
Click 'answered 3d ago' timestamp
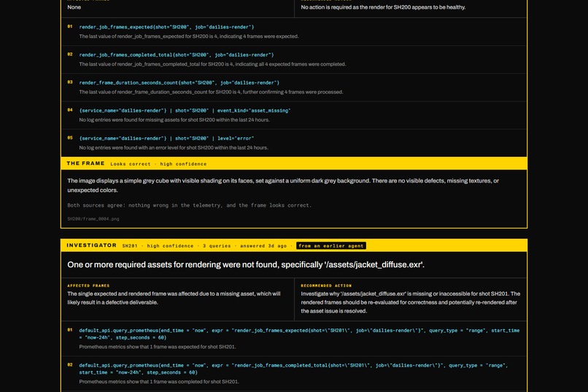263,246
